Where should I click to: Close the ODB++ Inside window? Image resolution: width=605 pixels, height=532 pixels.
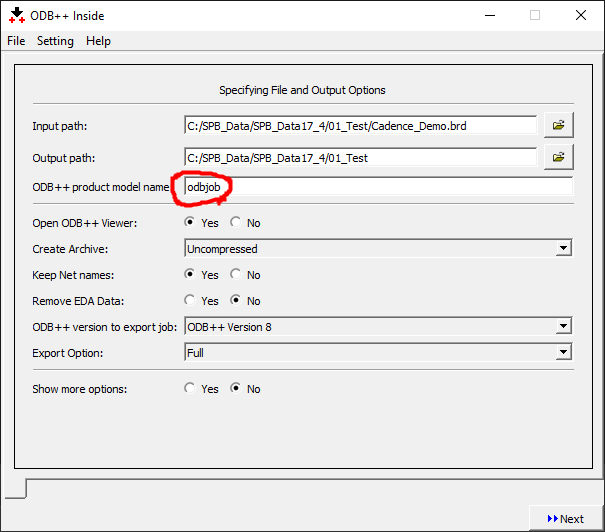pos(581,15)
